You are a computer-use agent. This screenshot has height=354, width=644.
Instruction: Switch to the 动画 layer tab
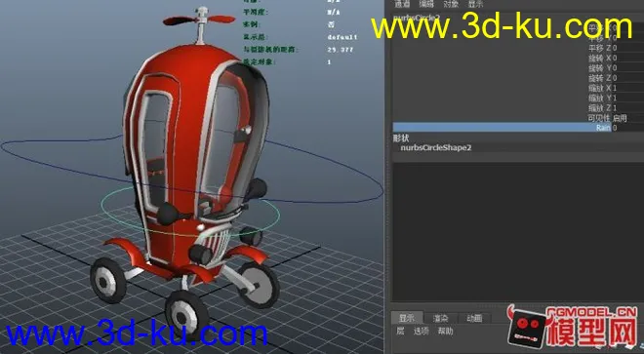474,318
